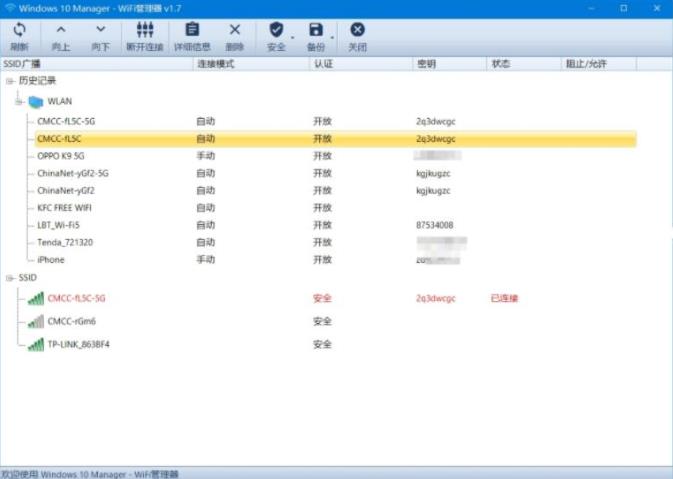The image size is (673, 479).
Task: Click the WLAN tree label
Action: (60, 102)
